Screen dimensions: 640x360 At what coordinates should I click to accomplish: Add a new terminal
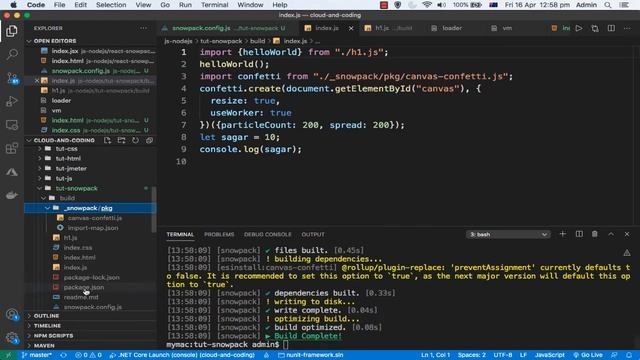point(562,234)
